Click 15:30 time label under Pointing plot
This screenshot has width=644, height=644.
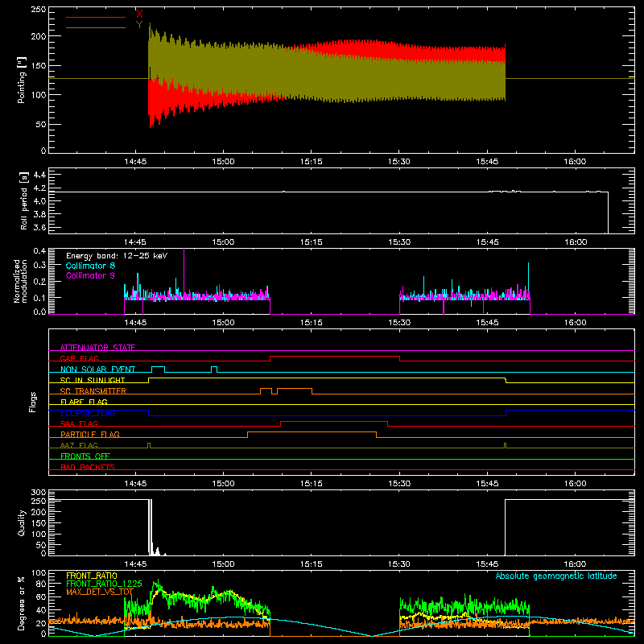tap(399, 162)
